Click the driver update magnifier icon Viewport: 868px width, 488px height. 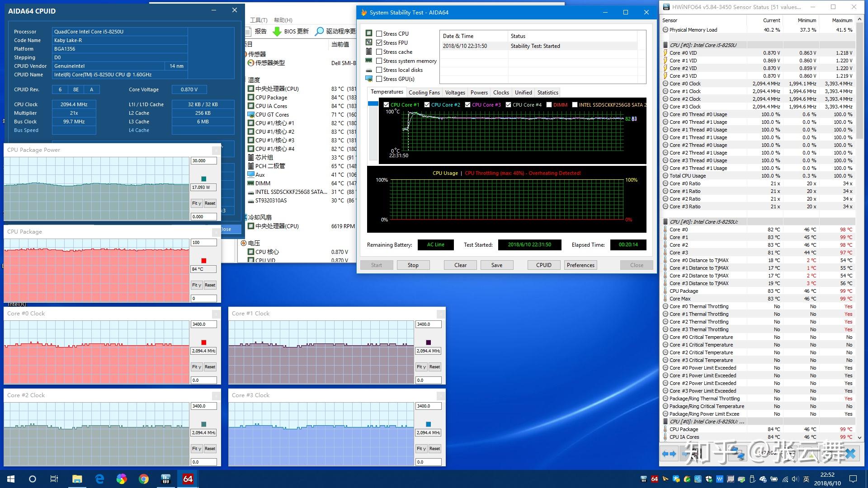pyautogui.click(x=320, y=31)
